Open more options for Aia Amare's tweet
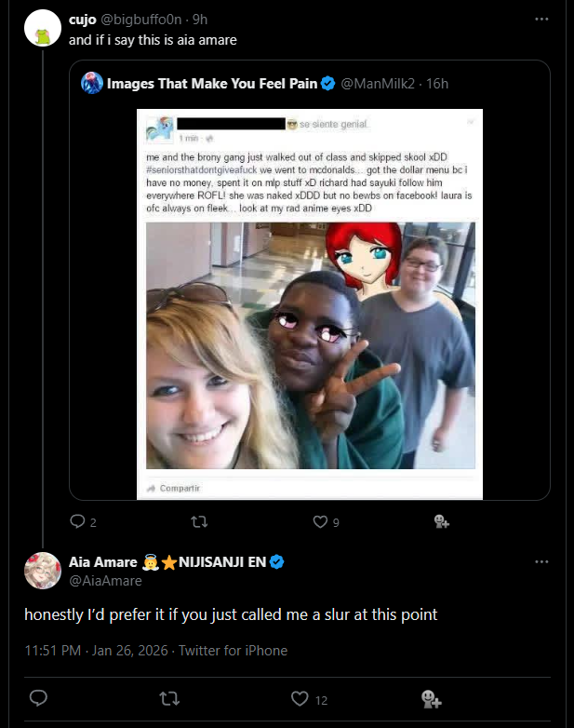Image resolution: width=574 pixels, height=728 pixels. (x=541, y=561)
